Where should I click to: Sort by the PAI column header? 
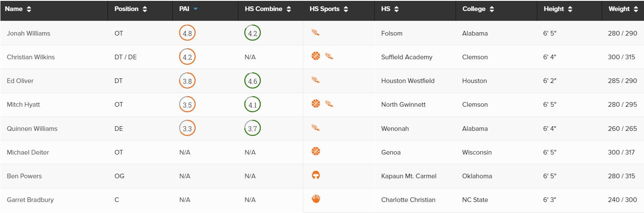(188, 9)
